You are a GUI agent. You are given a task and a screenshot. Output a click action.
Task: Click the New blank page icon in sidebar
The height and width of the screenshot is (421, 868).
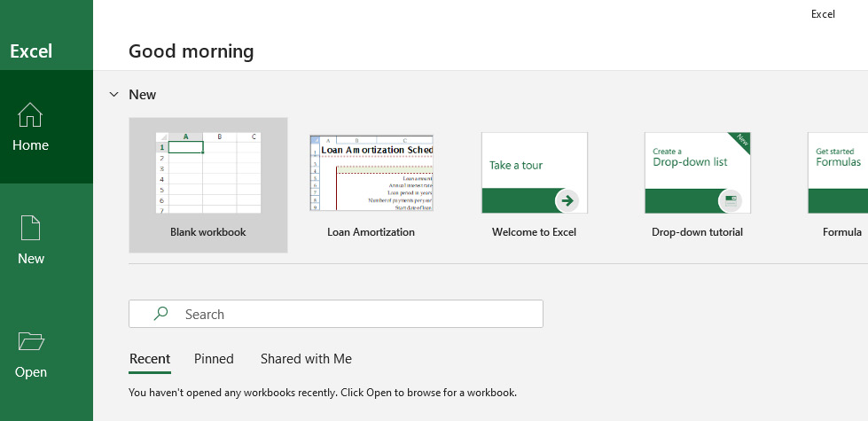[x=30, y=228]
